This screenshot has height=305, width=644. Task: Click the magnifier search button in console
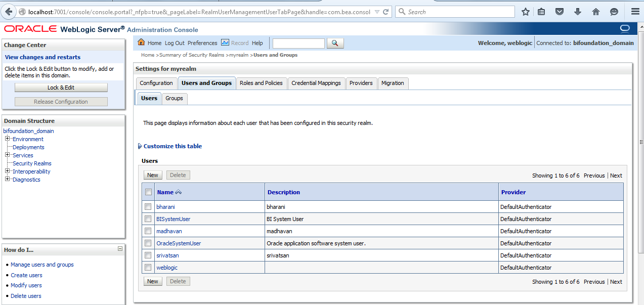pos(335,43)
